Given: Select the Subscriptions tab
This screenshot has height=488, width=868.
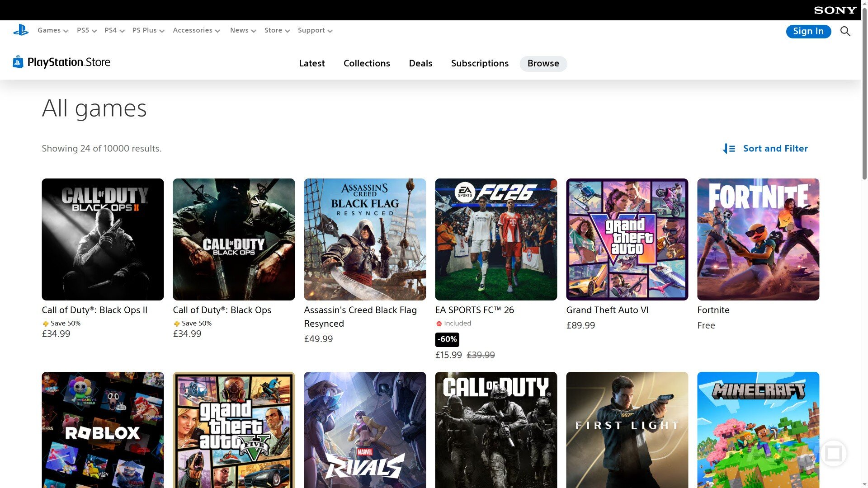Looking at the screenshot, I should pos(480,64).
